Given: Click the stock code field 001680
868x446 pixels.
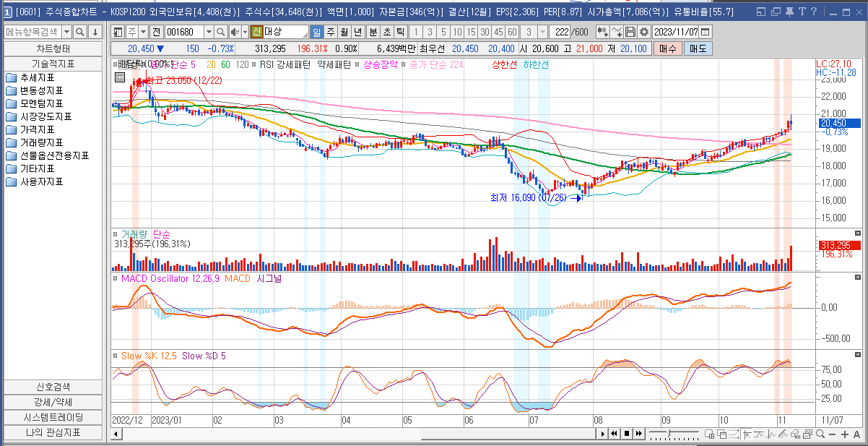Looking at the screenshot, I should (185, 32).
